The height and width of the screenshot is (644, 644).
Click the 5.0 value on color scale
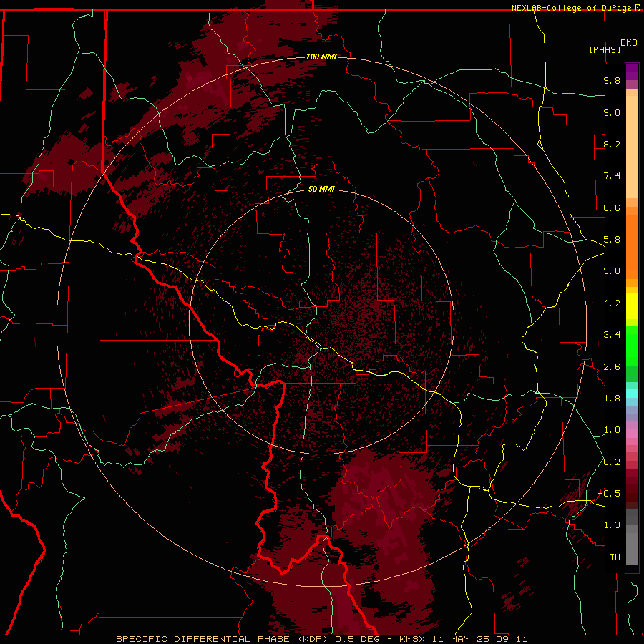[x=612, y=271]
